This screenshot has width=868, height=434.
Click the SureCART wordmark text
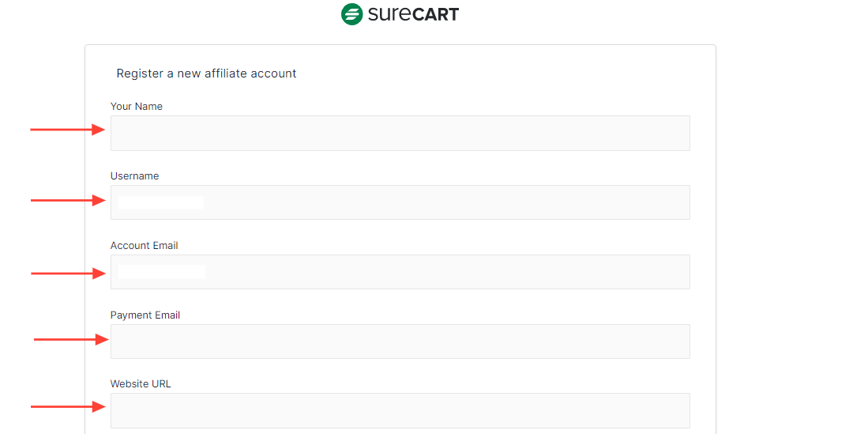point(413,14)
